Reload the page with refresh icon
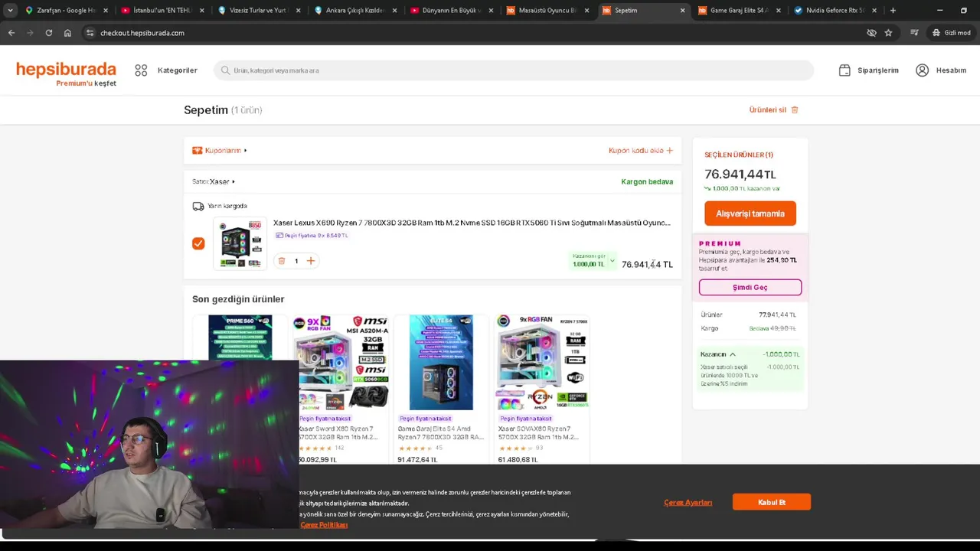The image size is (980, 551). click(49, 33)
